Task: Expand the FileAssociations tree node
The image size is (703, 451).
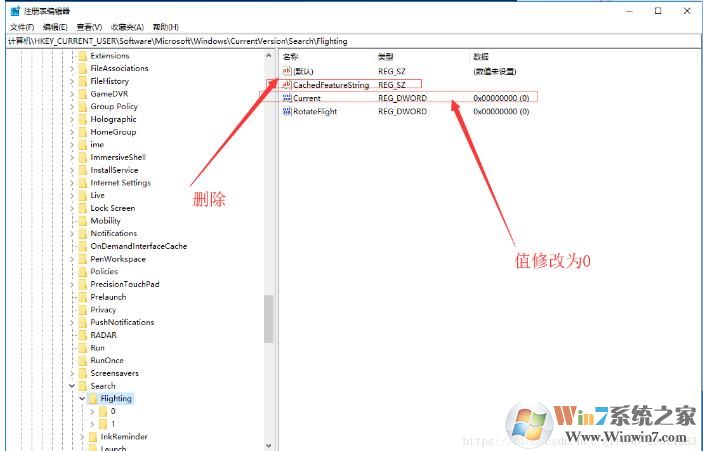Action: pos(72,68)
